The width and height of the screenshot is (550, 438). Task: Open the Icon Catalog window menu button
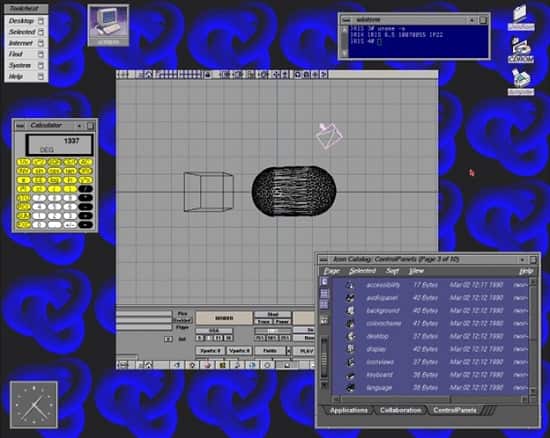point(324,260)
